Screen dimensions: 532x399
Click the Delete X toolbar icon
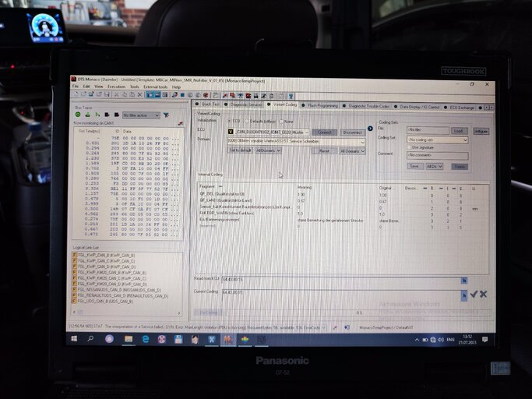[139, 95]
